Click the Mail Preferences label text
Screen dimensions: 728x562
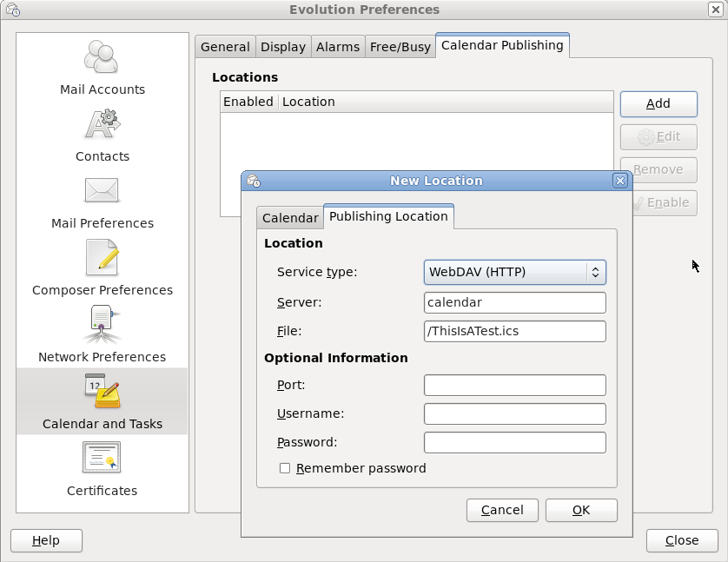pyautogui.click(x=103, y=223)
